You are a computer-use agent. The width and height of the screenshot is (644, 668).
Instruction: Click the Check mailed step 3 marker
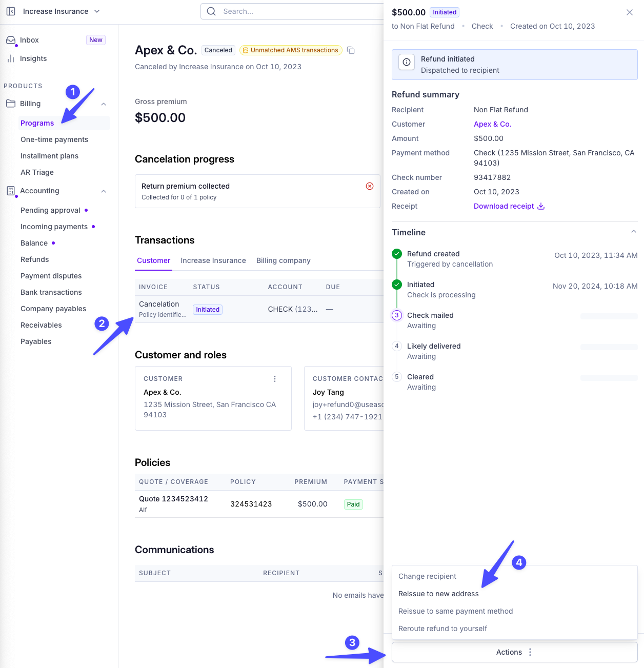coord(397,315)
